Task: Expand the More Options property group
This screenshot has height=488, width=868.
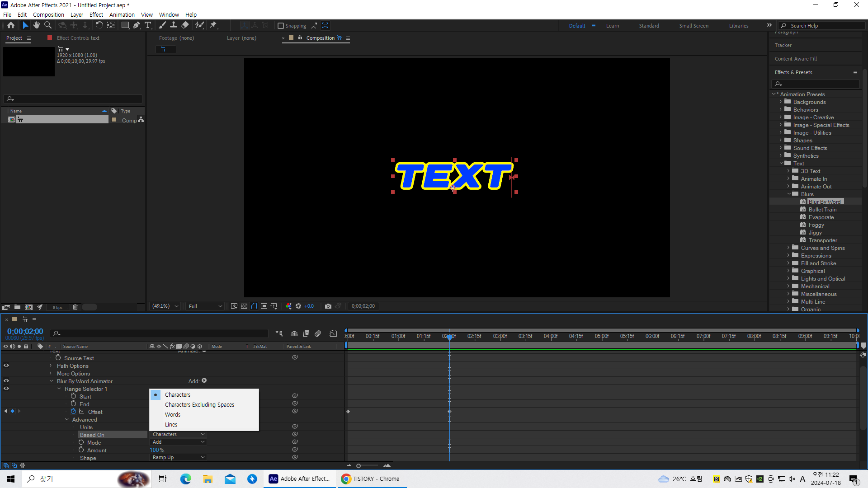Action: tap(51, 373)
